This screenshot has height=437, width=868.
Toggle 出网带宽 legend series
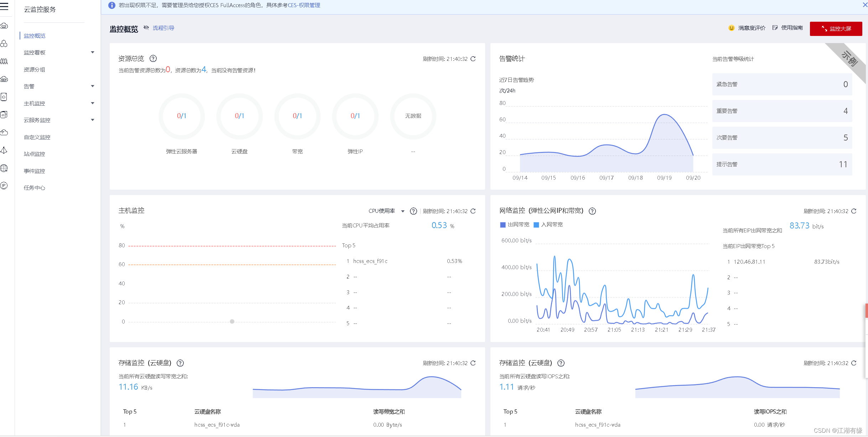515,225
